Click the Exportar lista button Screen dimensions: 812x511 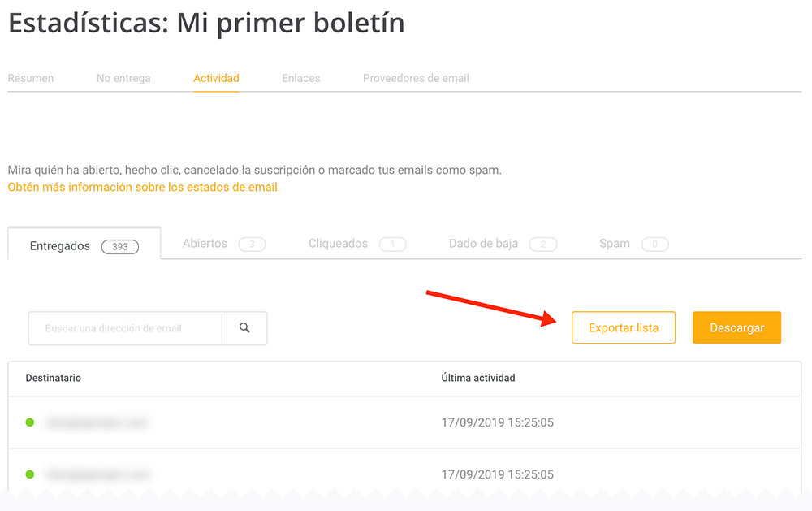(x=624, y=327)
